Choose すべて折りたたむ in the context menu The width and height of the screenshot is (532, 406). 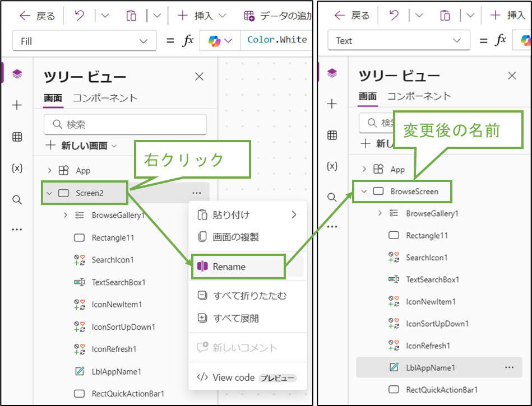248,296
